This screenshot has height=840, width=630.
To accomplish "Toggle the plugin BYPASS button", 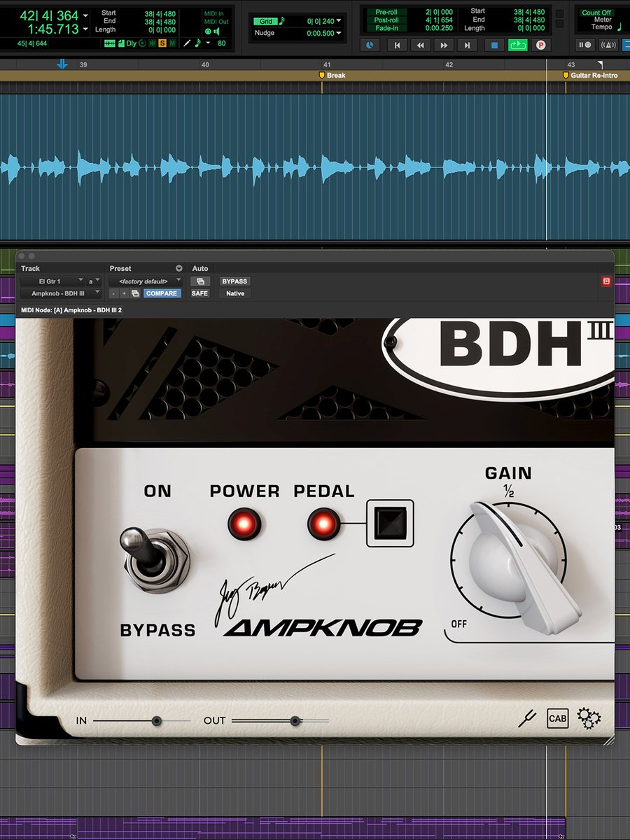I will coord(234,281).
